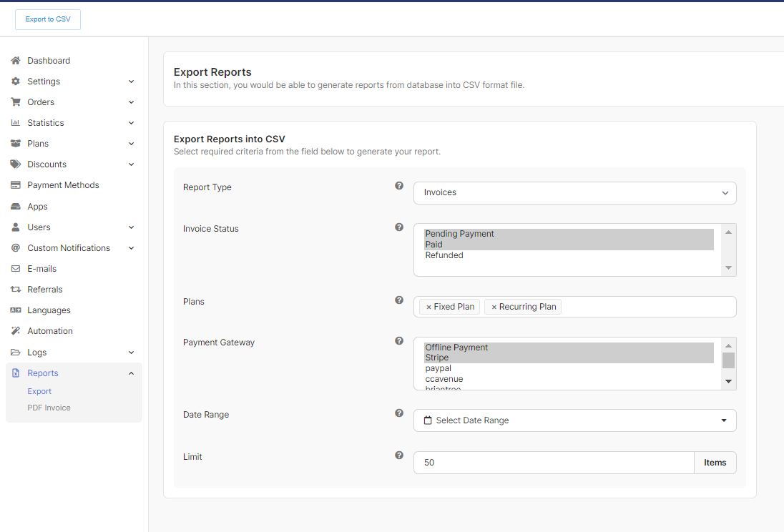Viewport: 784px width, 532px height.
Task: Expand the Statistics submenu chevron
Action: pos(131,123)
